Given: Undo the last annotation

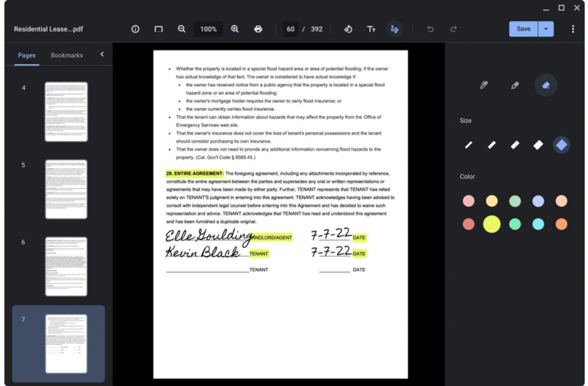Looking at the screenshot, I should coord(430,29).
